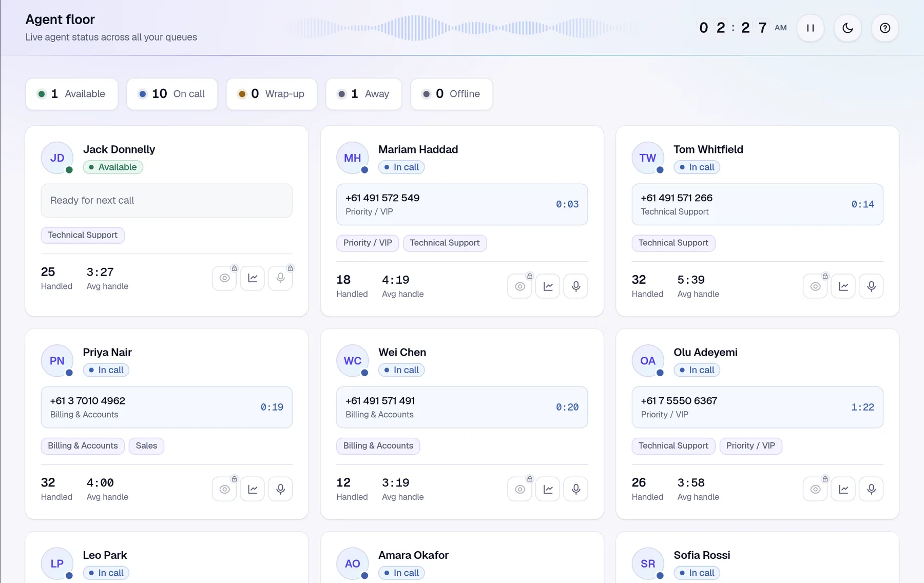
Task: Open stats chart for Priya Nair
Action: 253,489
